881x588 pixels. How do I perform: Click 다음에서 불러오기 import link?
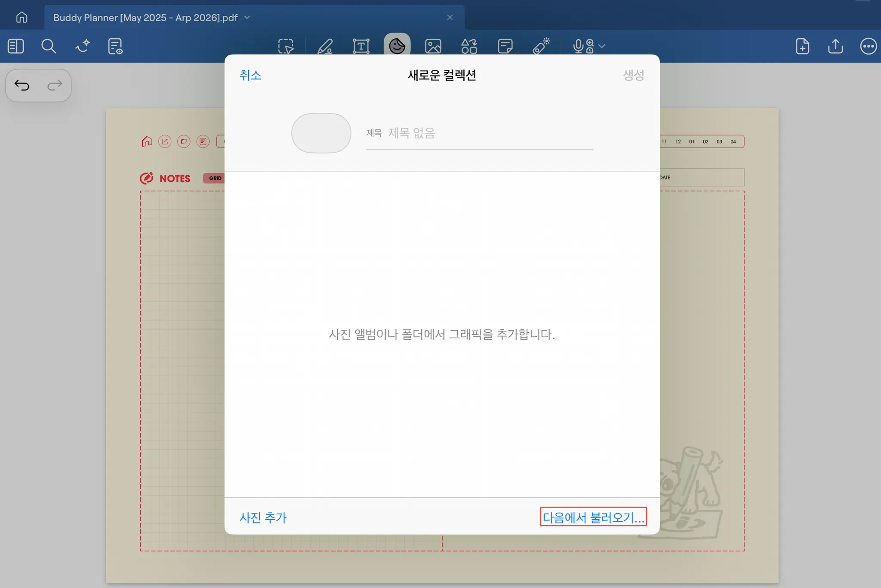tap(593, 518)
